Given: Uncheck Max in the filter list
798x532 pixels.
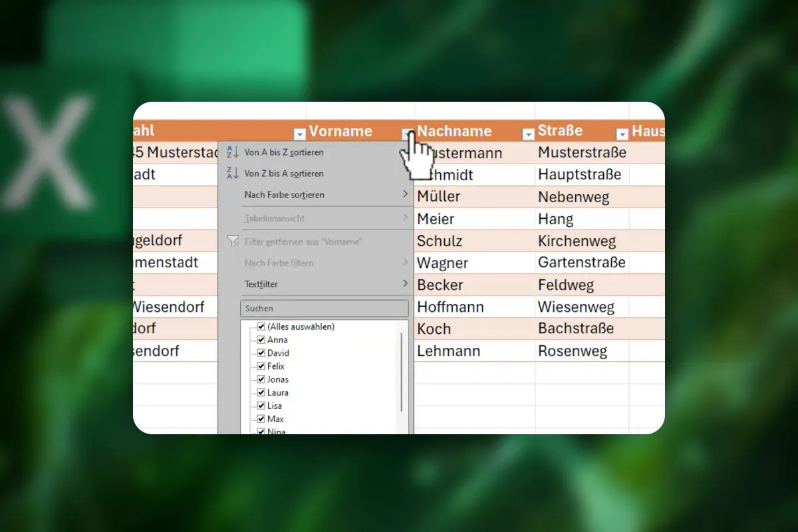Looking at the screenshot, I should click(x=261, y=419).
